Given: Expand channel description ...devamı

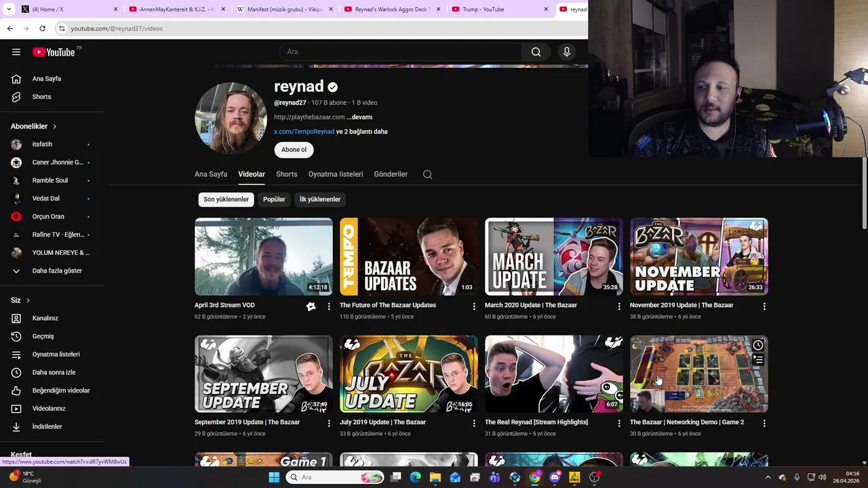Looking at the screenshot, I should click(x=359, y=117).
